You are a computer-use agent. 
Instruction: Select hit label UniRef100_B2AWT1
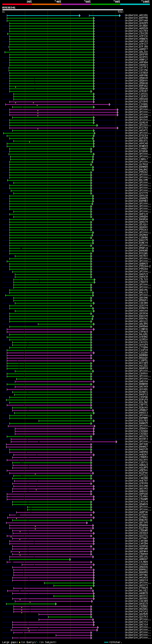[x=136, y=392]
